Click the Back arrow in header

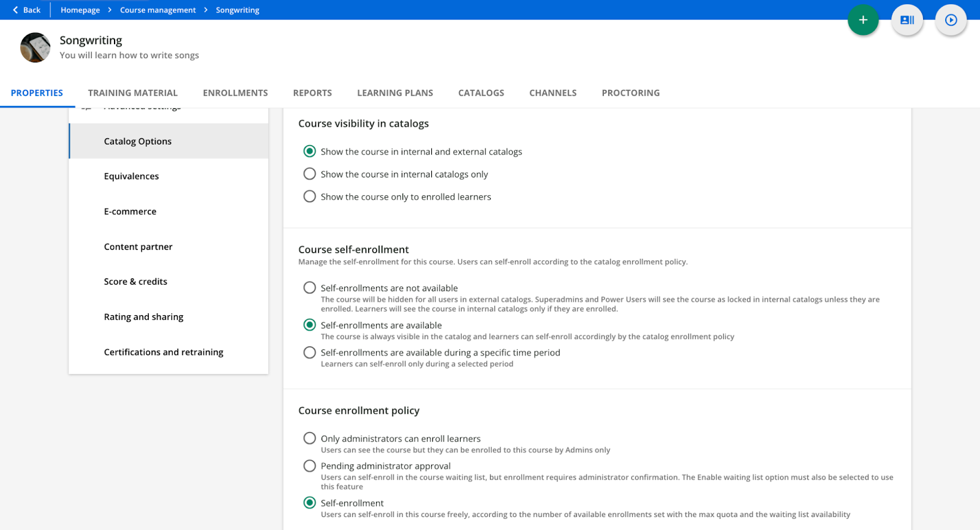(26, 10)
